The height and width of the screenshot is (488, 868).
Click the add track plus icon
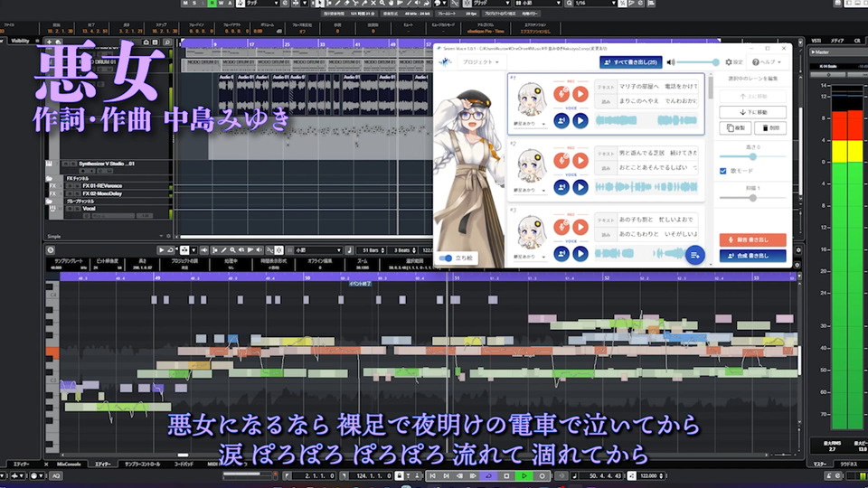(49, 42)
